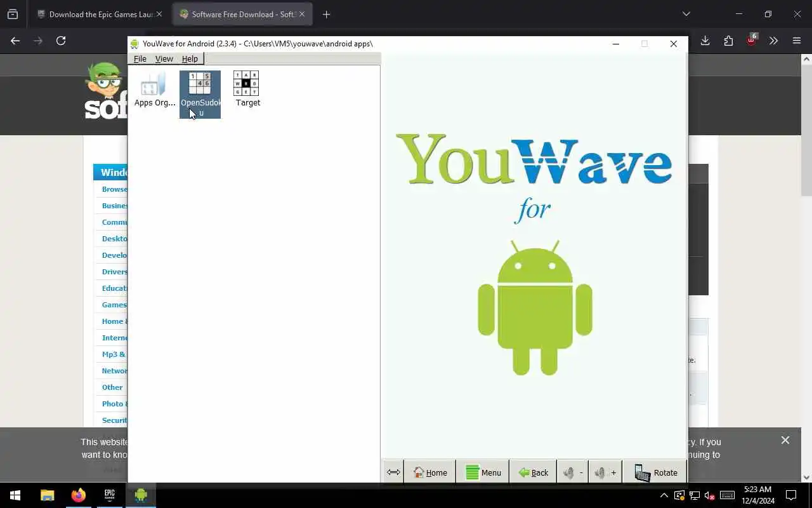The width and height of the screenshot is (812, 508).
Task: Click the taskbar clock showing 5:23 AM
Action: (758, 495)
